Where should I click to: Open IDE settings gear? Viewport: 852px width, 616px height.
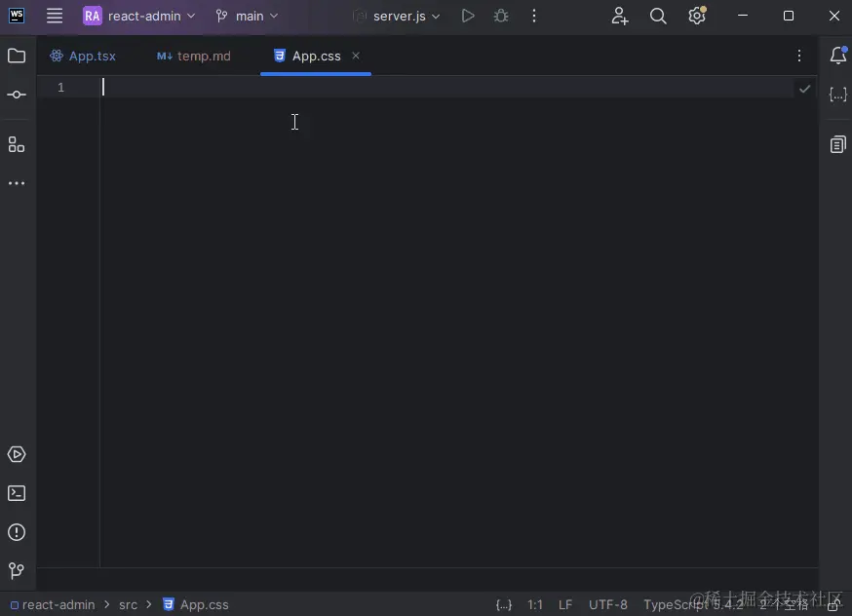pos(697,16)
